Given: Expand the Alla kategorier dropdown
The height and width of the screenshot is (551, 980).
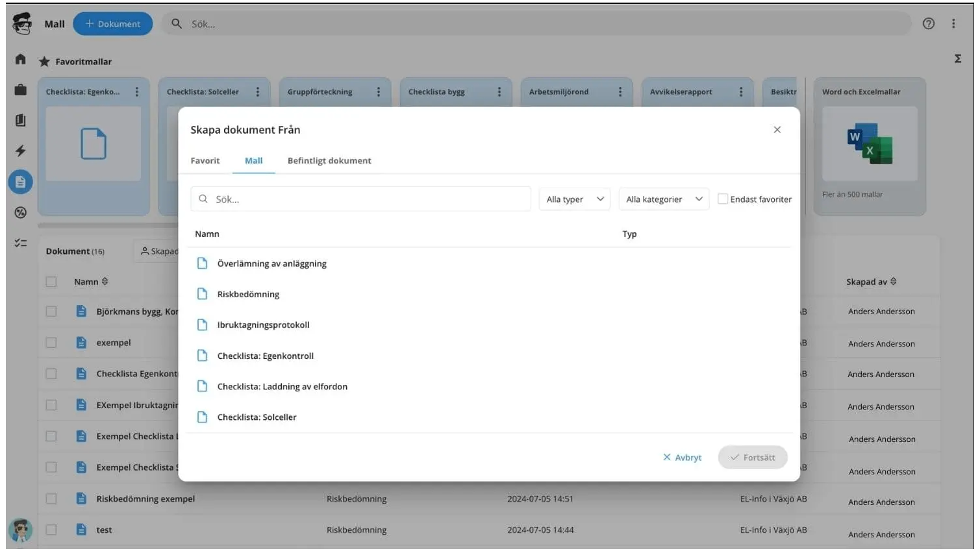Looking at the screenshot, I should pos(663,199).
